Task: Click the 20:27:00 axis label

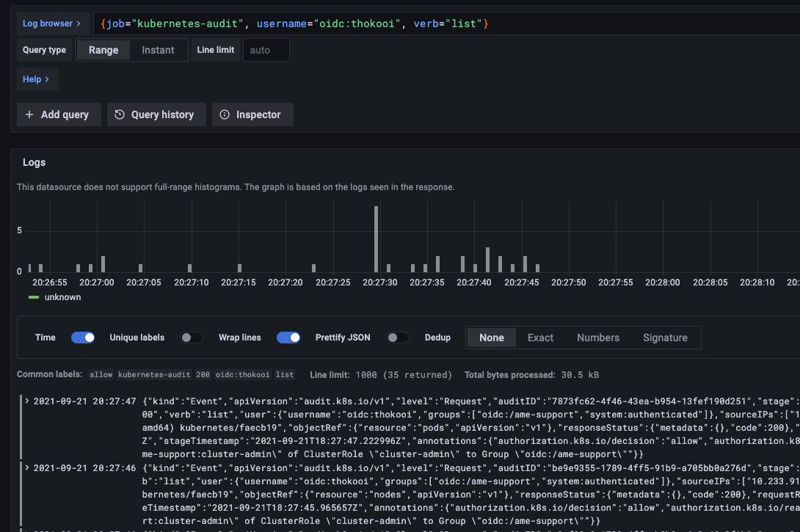Action: (96, 282)
